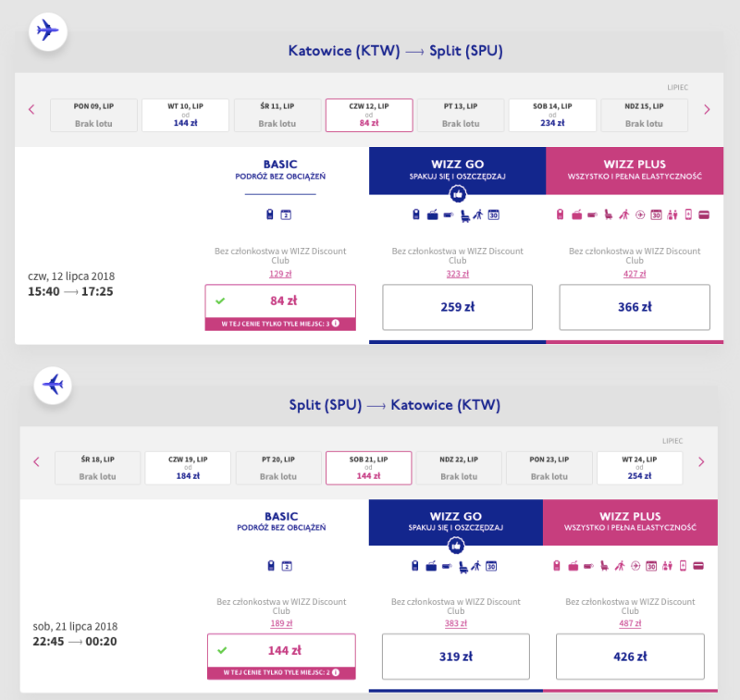The height and width of the screenshot is (700, 740).
Task: Open the 189 zł non-member price link
Action: click(281, 623)
